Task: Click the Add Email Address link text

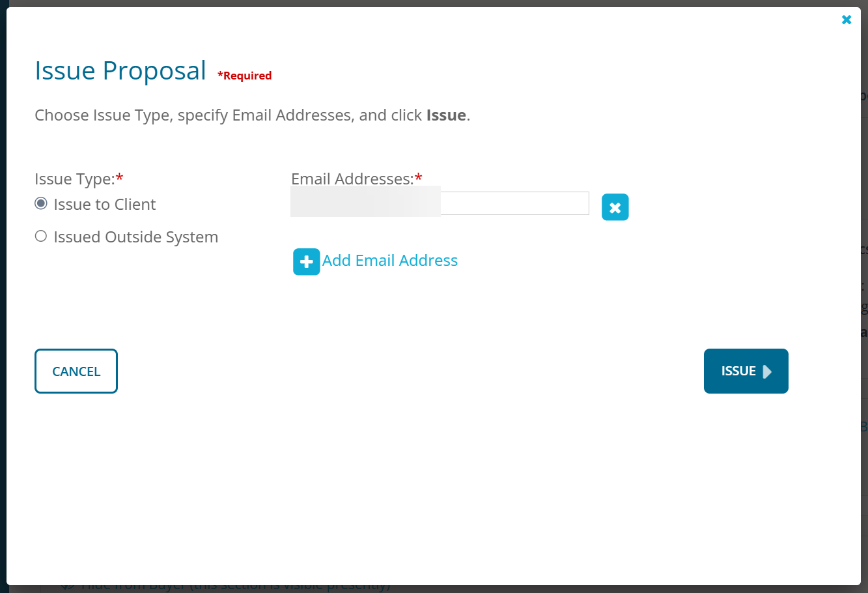Action: [389, 261]
